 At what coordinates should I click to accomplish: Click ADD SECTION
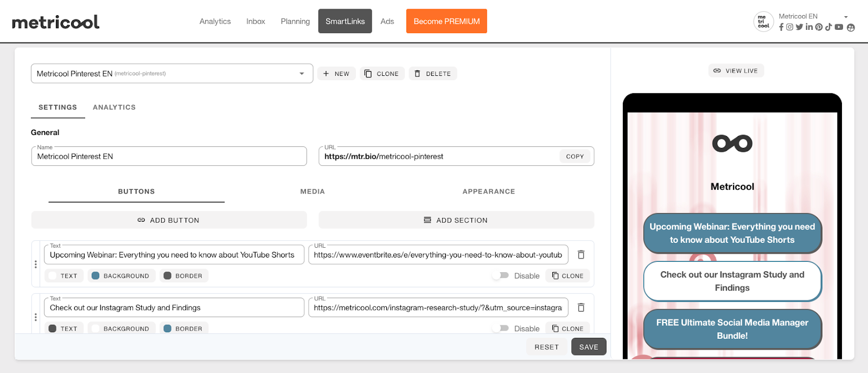click(456, 220)
